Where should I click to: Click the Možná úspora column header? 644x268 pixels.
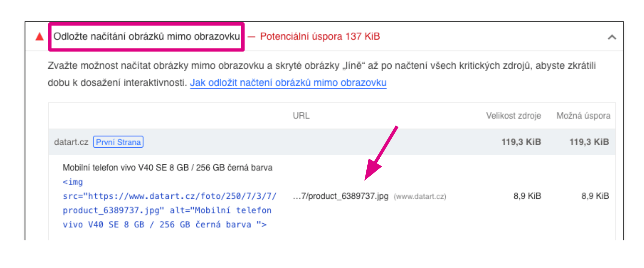click(583, 116)
